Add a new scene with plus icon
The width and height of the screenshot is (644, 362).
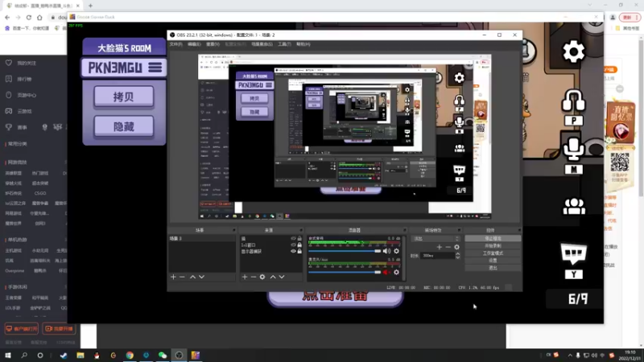coord(173,277)
